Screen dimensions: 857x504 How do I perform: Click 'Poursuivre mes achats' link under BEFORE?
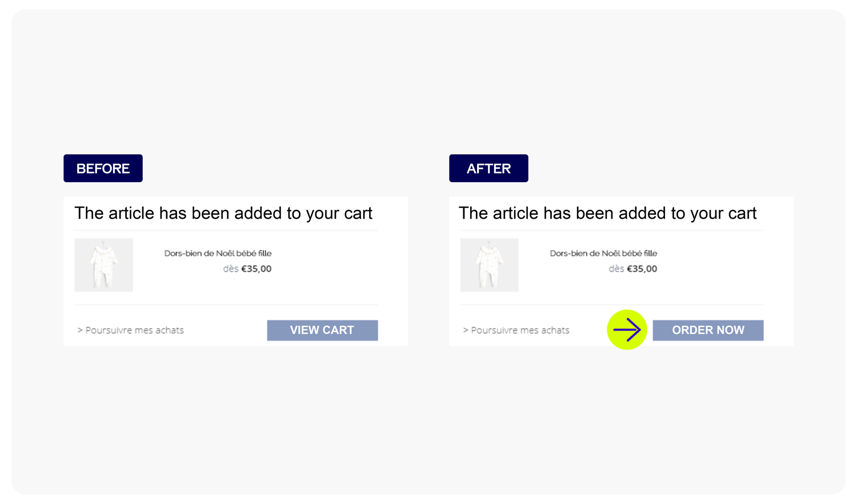tap(135, 330)
